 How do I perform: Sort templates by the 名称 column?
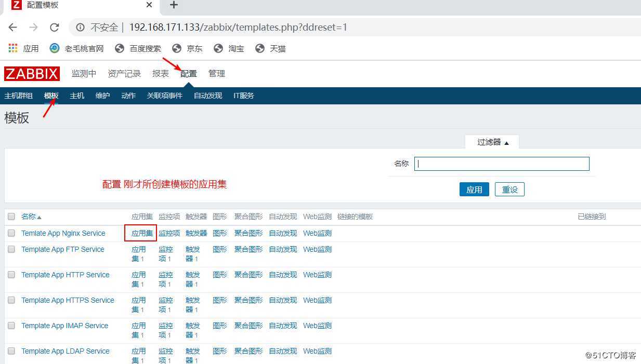[29, 217]
